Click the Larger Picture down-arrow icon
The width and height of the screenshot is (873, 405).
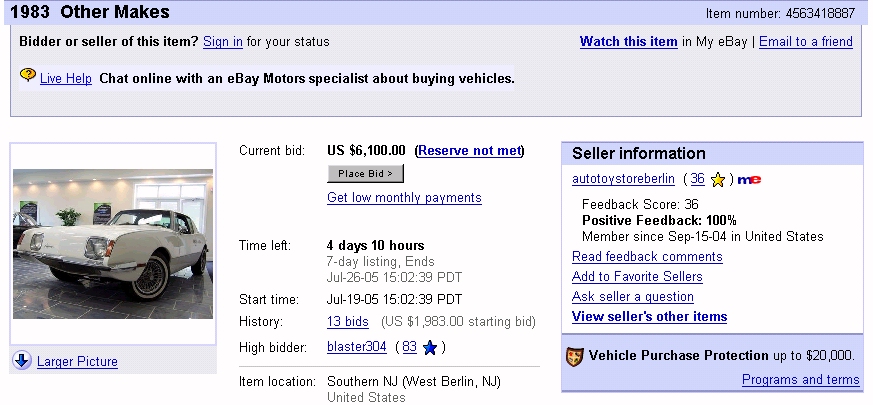pos(22,361)
